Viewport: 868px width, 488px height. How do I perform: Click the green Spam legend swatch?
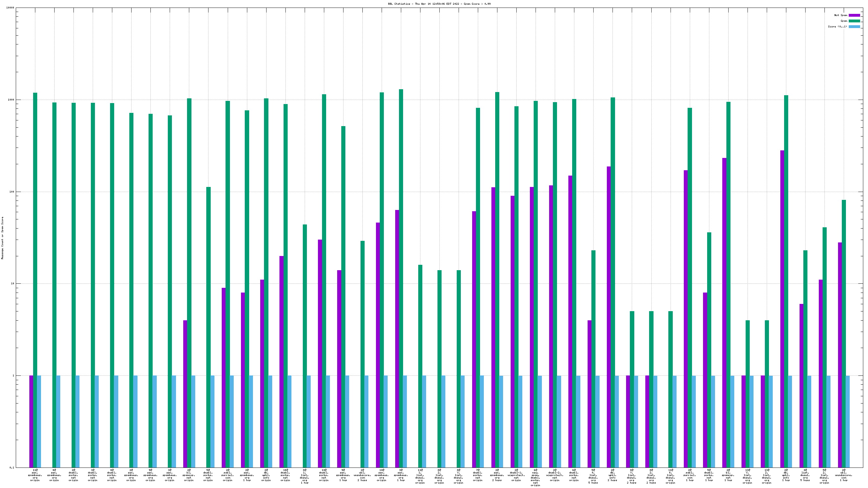pyautogui.click(x=854, y=21)
